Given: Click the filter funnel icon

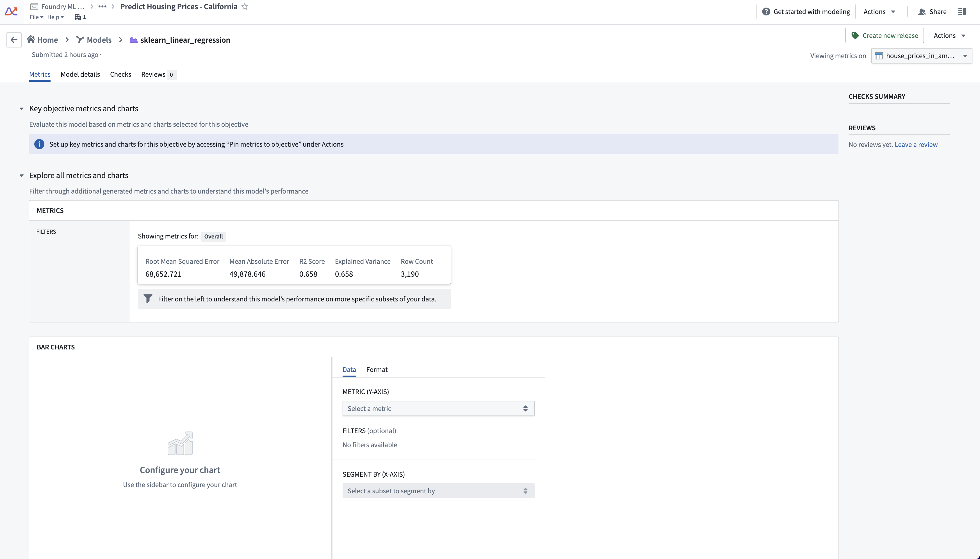Looking at the screenshot, I should pyautogui.click(x=148, y=299).
